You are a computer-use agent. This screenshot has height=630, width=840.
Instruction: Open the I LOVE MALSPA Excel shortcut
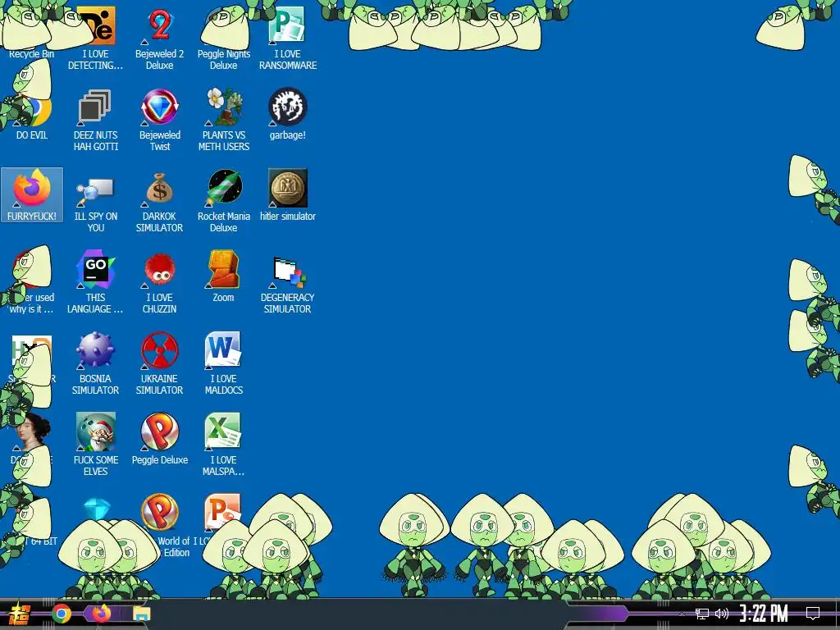[224, 445]
